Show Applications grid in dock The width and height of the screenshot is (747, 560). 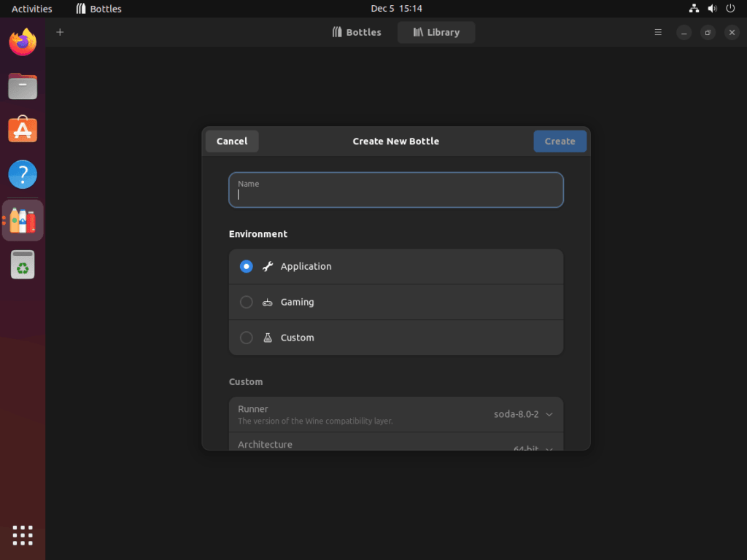(23, 535)
